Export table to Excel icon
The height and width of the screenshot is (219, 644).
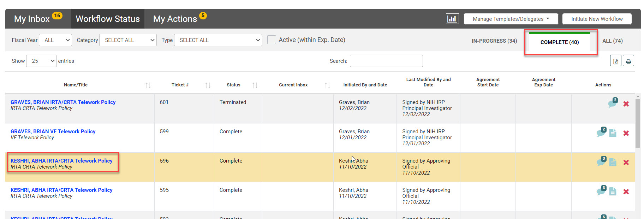[x=616, y=61]
